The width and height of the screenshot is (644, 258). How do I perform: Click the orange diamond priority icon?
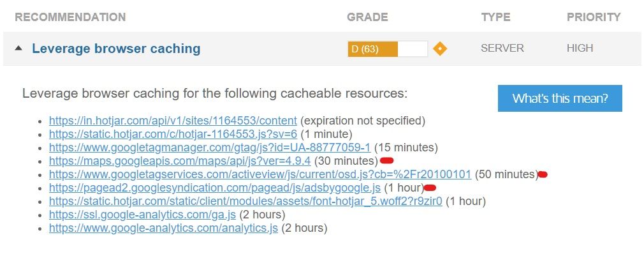[439, 49]
